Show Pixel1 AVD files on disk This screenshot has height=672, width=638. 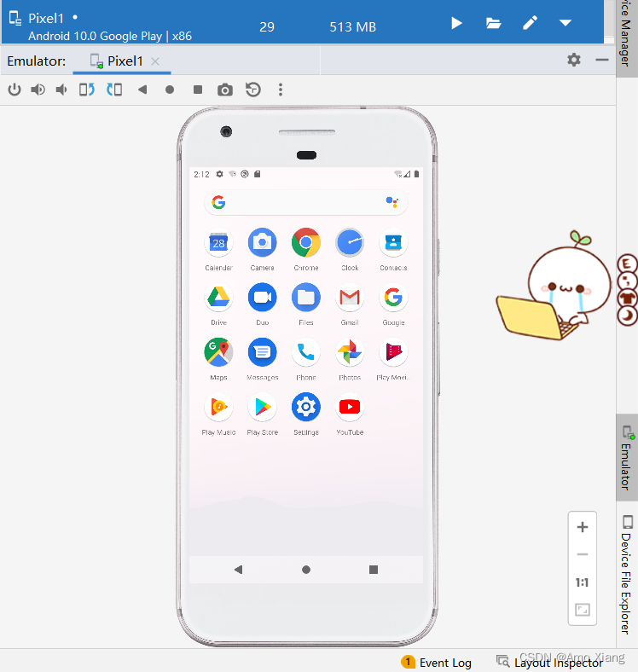tap(494, 23)
